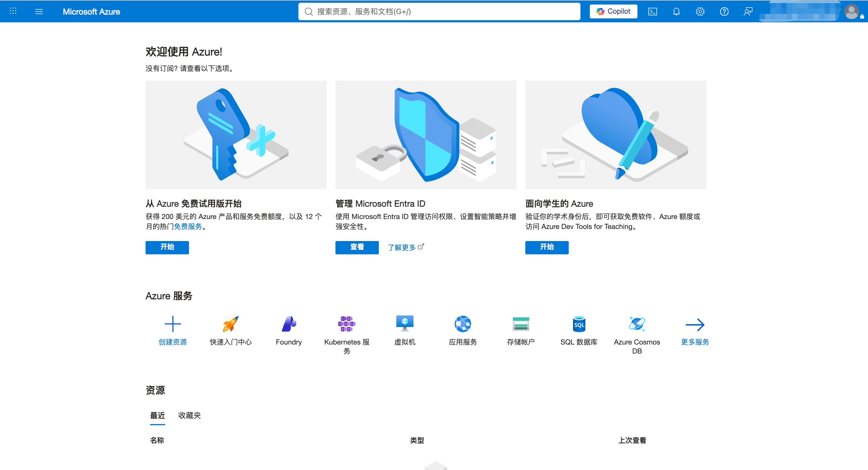Click the 上次查看 column header
This screenshot has width=868, height=470.
[x=632, y=440]
